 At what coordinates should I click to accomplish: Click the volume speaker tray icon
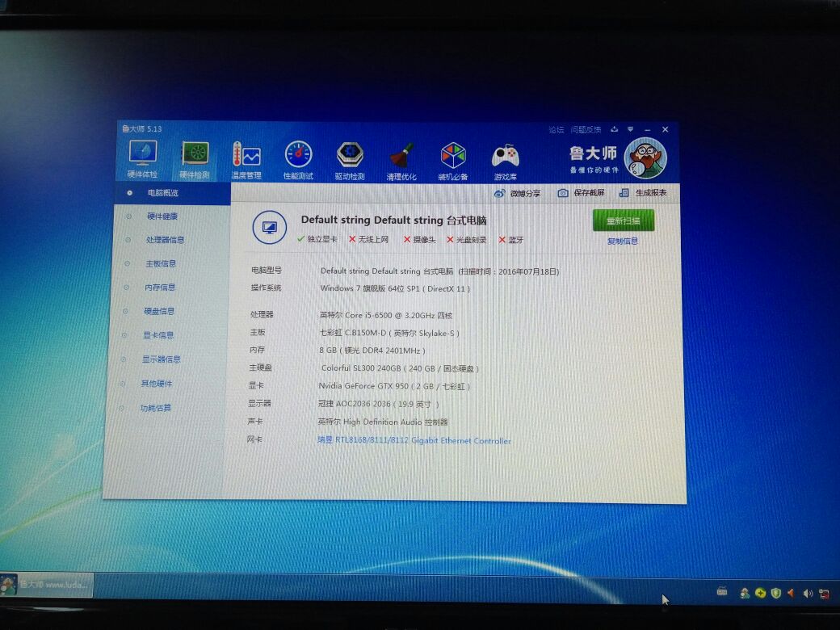pyautogui.click(x=808, y=594)
